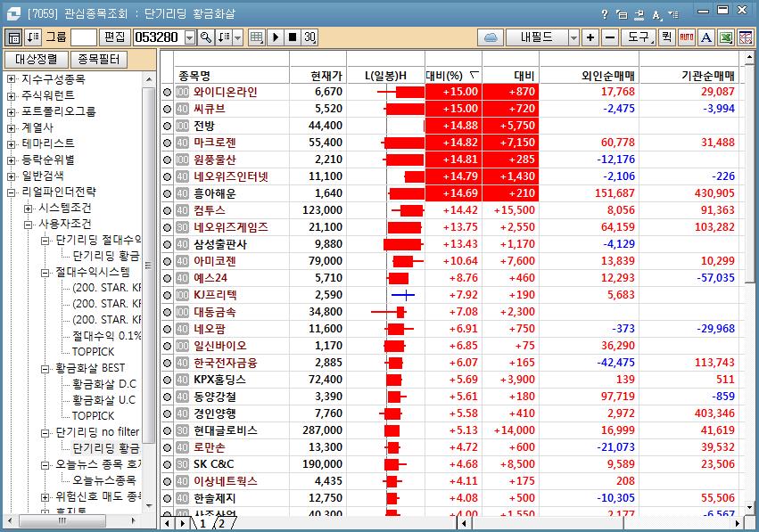Select the row circle for KJ프리텍
Viewport: 759px width, 532px height.
click(x=168, y=296)
